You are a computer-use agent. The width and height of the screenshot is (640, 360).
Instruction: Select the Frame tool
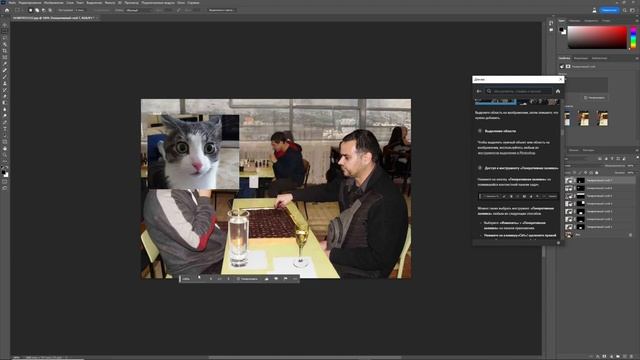click(5, 57)
